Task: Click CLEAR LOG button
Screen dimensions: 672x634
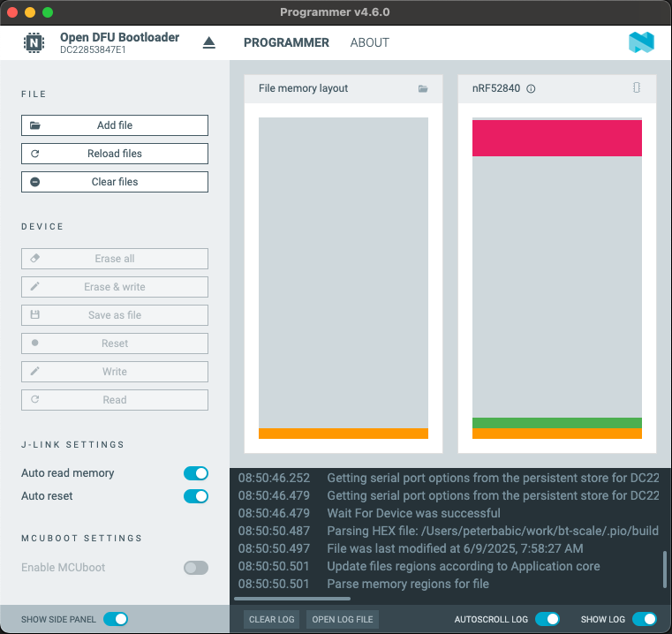Action: tap(272, 619)
